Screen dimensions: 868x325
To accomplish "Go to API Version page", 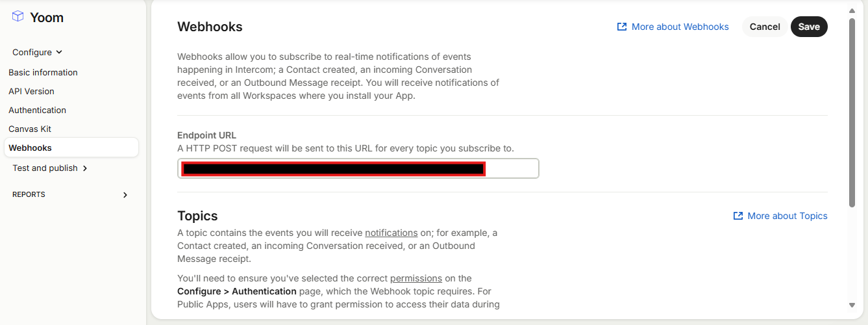I will coord(31,91).
